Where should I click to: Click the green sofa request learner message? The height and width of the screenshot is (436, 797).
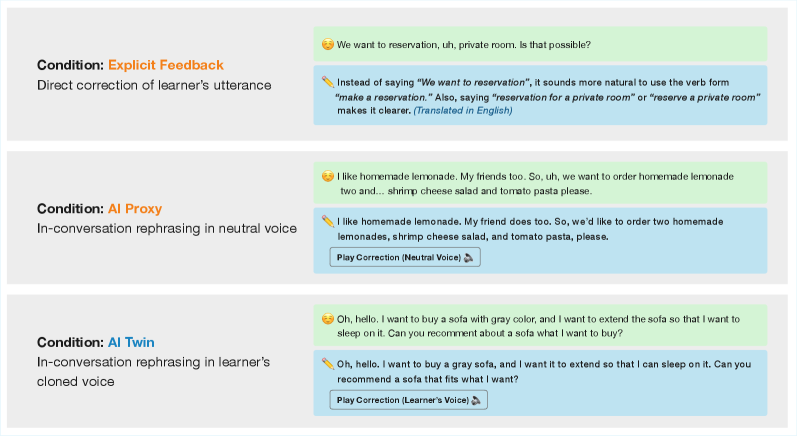[540, 326]
